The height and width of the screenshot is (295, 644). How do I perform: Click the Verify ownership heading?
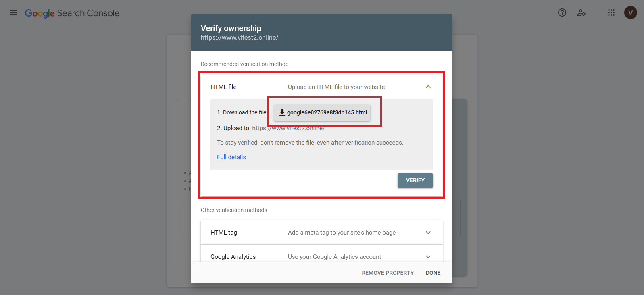tap(231, 28)
